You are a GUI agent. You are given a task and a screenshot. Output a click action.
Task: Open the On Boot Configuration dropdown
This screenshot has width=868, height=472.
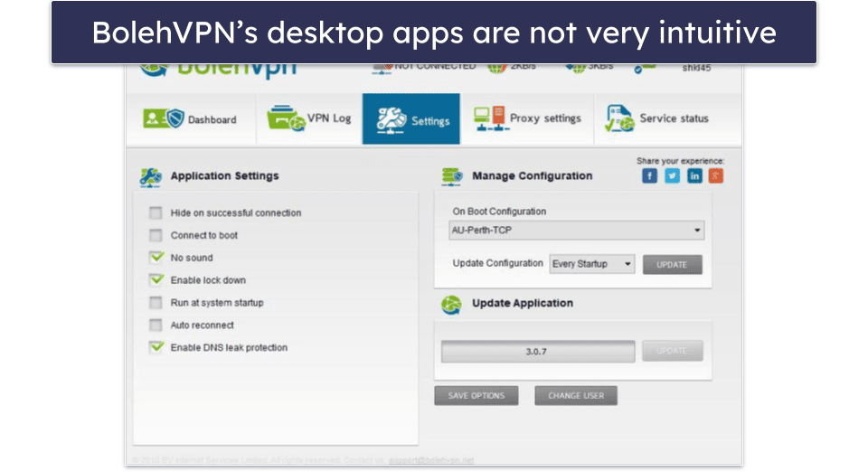coord(576,231)
